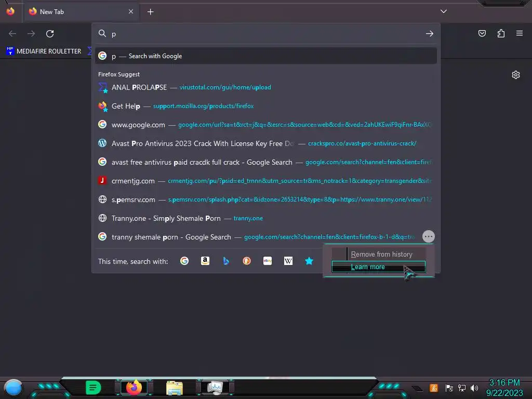Open the volume speaker tray icon
Viewport: 532px width, 399px height.
coord(474,388)
